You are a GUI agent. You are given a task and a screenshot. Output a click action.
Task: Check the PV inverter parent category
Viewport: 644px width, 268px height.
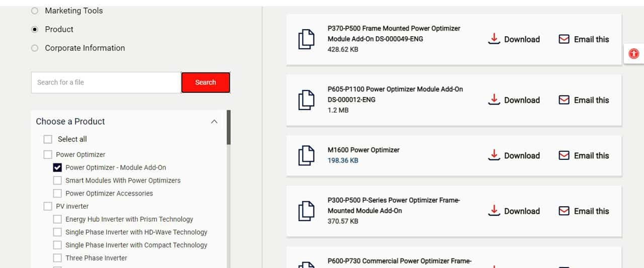coord(48,206)
